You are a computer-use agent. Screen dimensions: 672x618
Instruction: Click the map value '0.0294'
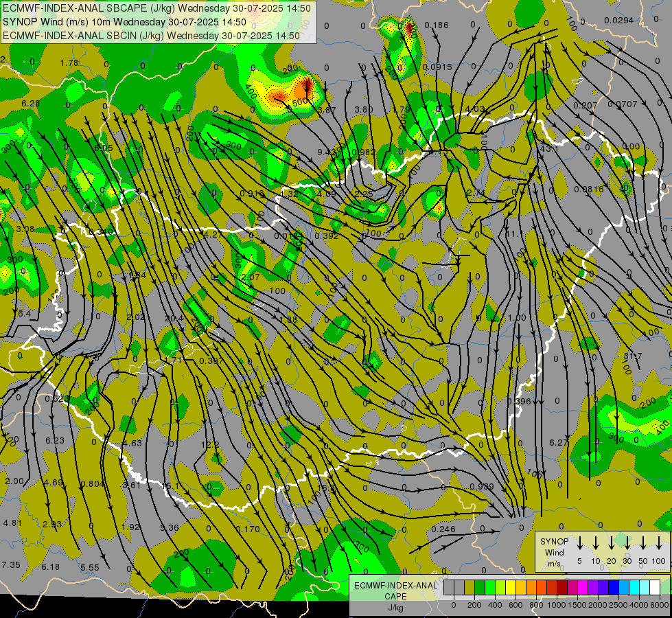coord(619,20)
